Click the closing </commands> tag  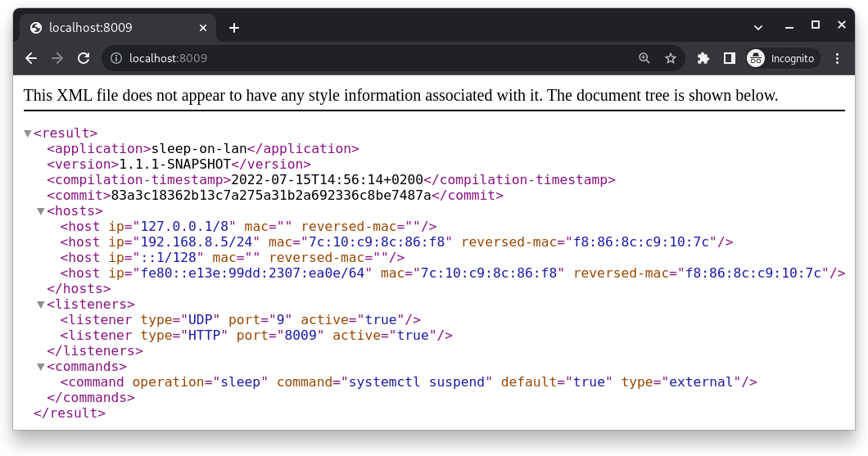pos(91,397)
